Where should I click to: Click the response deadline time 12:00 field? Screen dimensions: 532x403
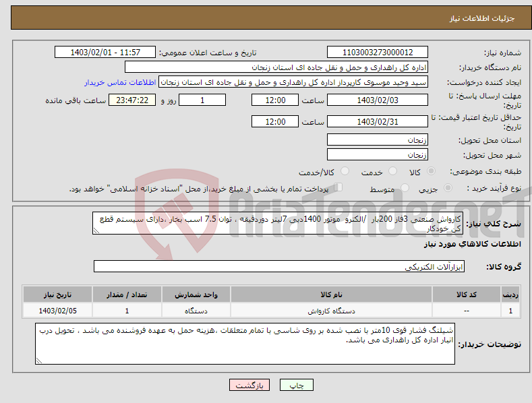(x=275, y=100)
